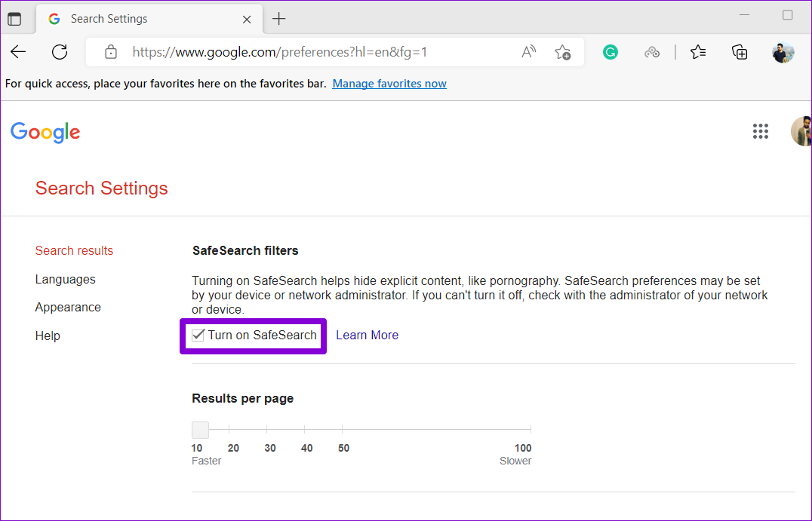The width and height of the screenshot is (812, 521).
Task: Click Learn More about SafeSearch
Action: pyautogui.click(x=368, y=336)
